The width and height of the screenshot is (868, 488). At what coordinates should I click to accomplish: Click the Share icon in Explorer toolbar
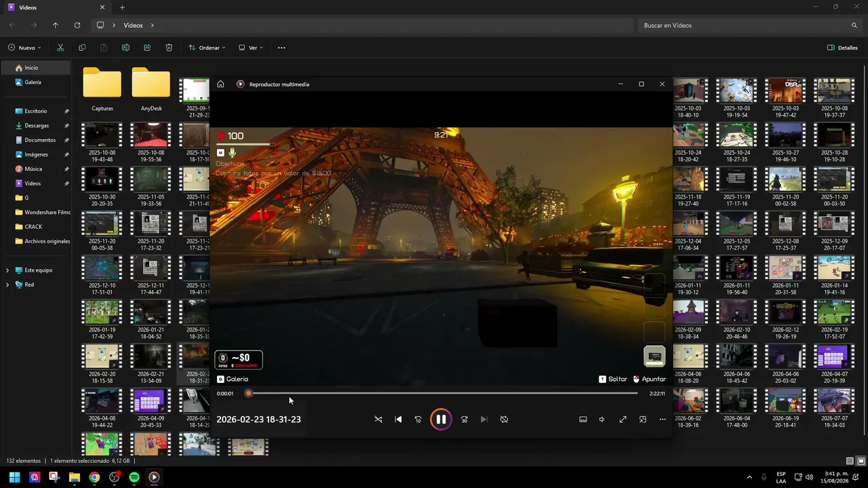pyautogui.click(x=147, y=47)
